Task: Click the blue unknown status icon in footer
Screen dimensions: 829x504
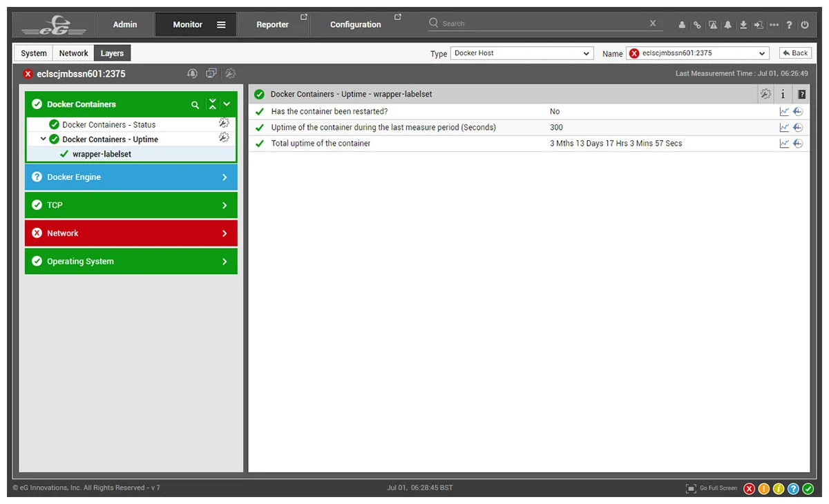Action: click(793, 489)
